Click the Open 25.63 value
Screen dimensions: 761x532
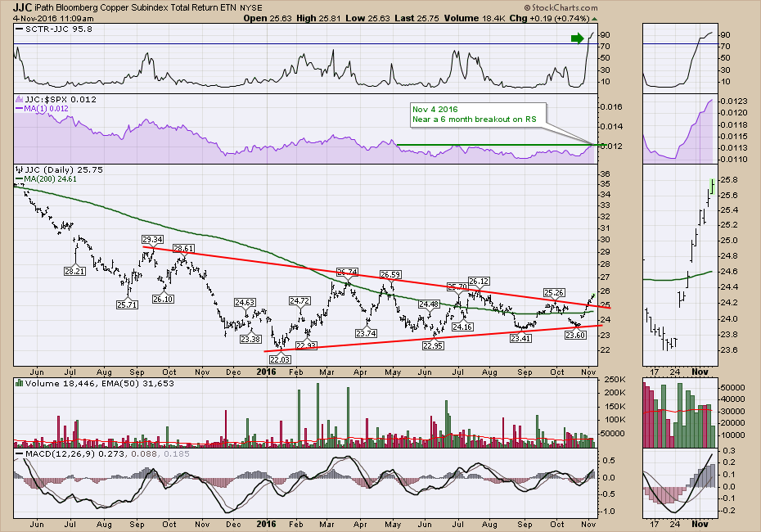pos(268,19)
